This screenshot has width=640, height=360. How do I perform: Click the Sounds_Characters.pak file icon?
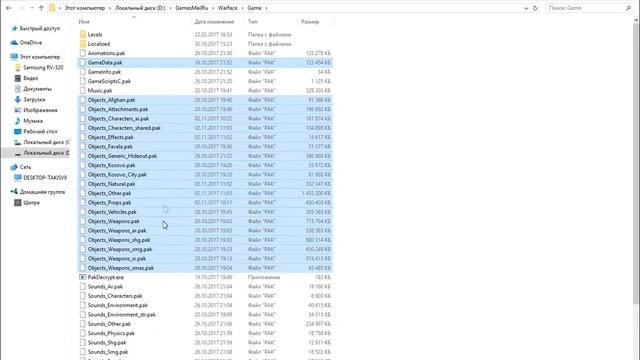(x=83, y=296)
